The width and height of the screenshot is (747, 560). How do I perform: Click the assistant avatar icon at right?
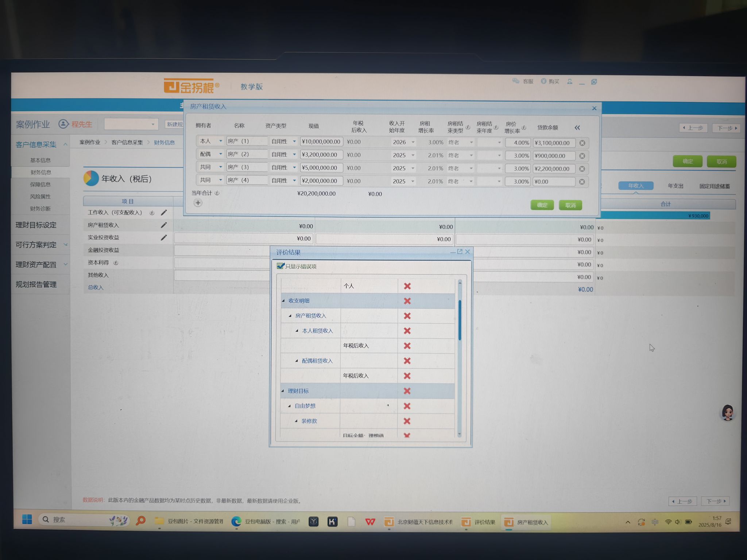point(728,413)
